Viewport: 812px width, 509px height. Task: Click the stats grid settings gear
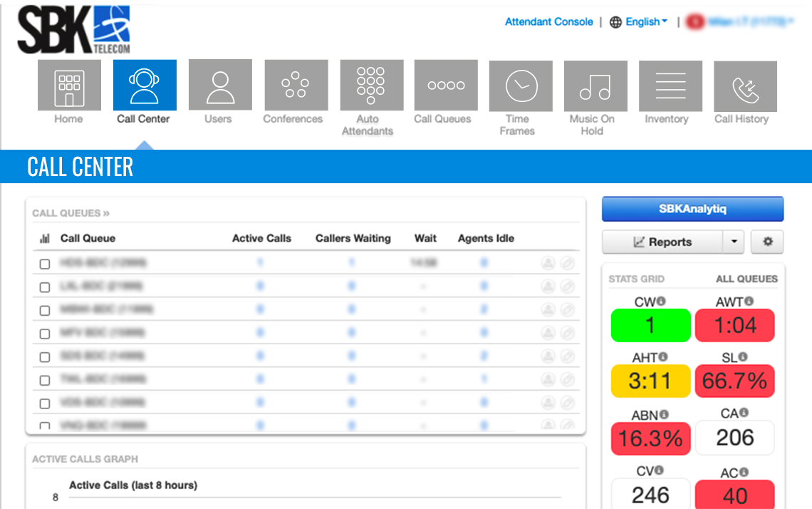(767, 242)
